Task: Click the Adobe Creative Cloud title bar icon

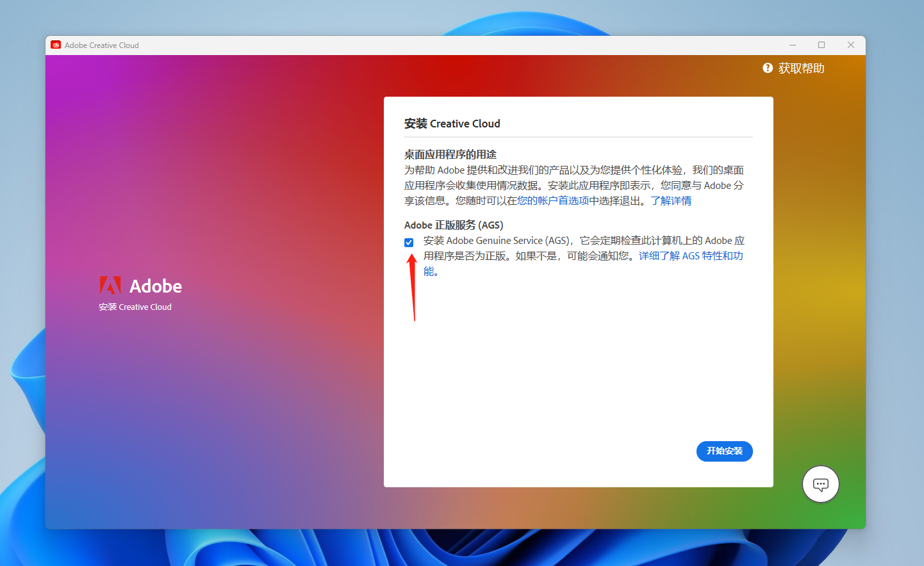Action: tap(56, 45)
